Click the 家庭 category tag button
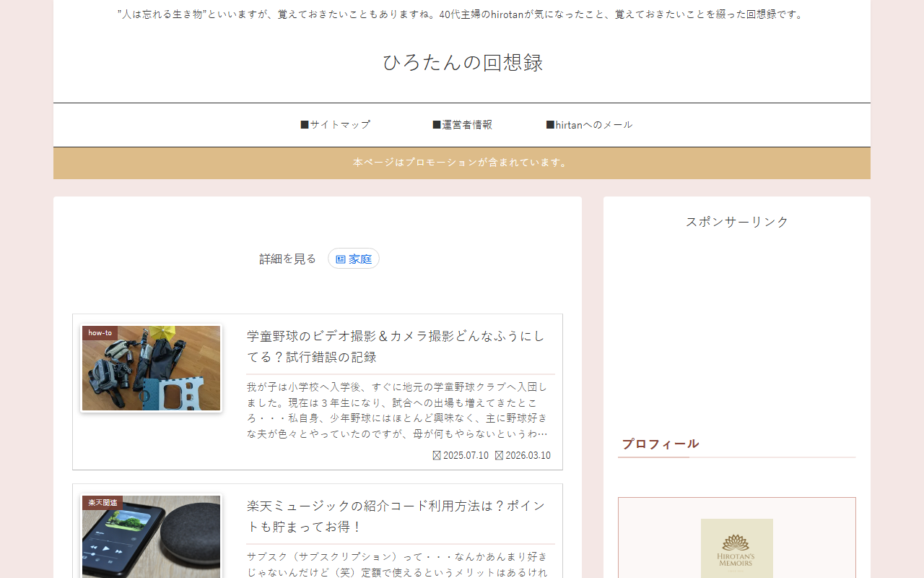 (x=354, y=259)
